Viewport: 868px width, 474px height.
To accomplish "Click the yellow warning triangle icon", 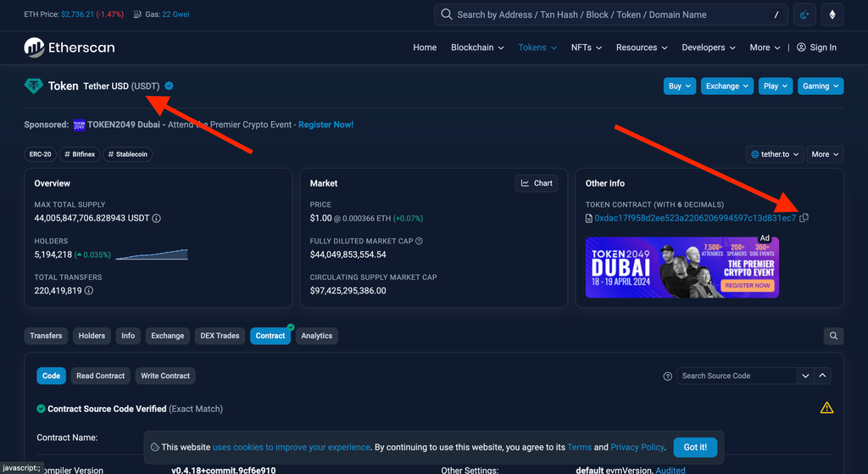I will [x=826, y=408].
